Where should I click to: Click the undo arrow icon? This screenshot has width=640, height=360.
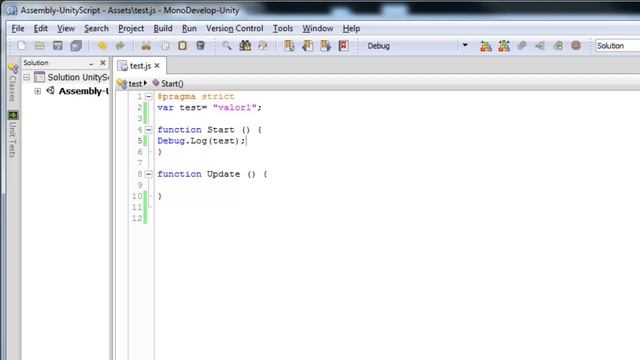tap(102, 46)
